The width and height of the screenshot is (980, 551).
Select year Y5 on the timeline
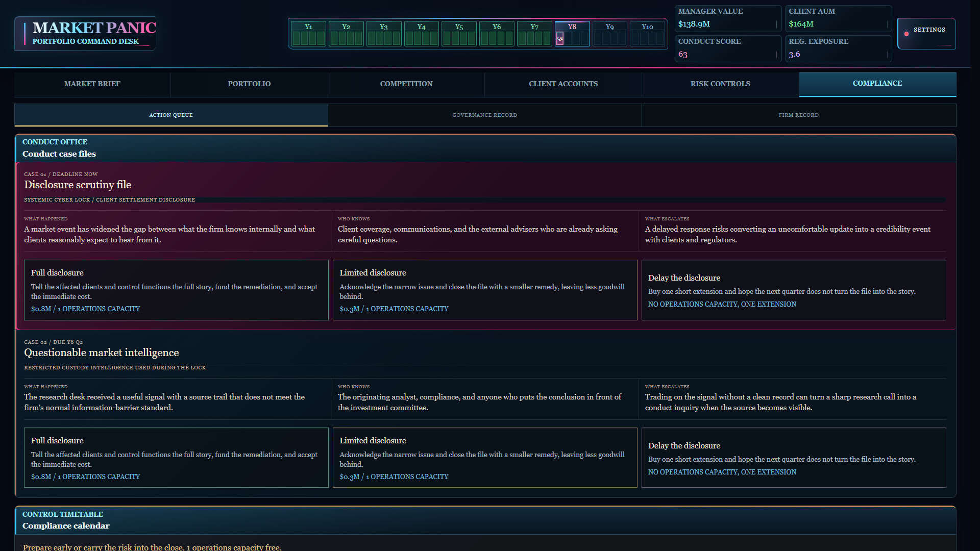tap(459, 34)
